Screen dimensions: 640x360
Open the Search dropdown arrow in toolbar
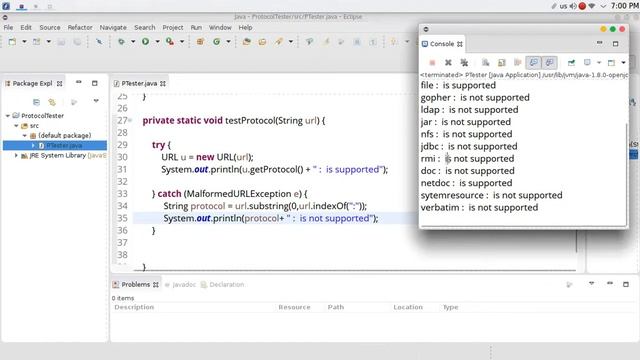click(291, 42)
